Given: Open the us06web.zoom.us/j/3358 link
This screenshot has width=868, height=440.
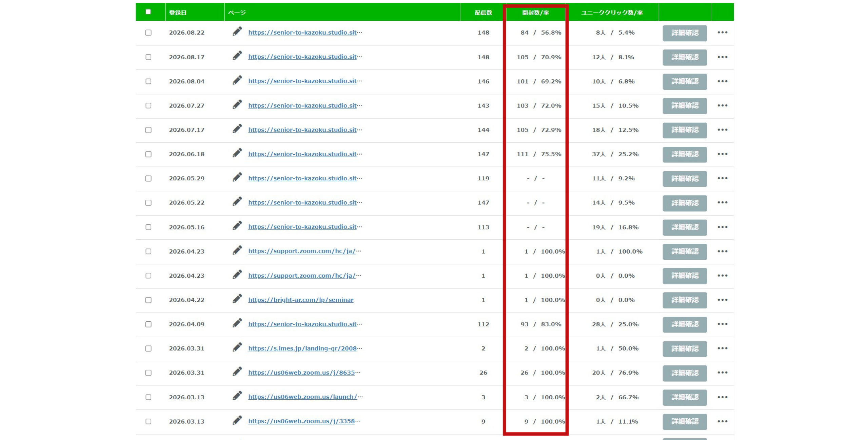Looking at the screenshot, I should [304, 421].
